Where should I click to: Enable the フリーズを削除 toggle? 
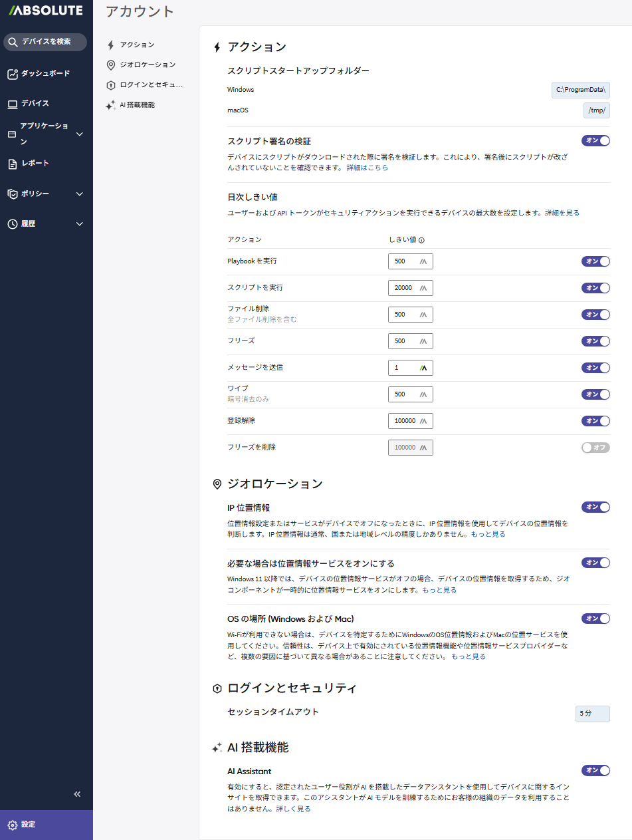pyautogui.click(x=595, y=448)
